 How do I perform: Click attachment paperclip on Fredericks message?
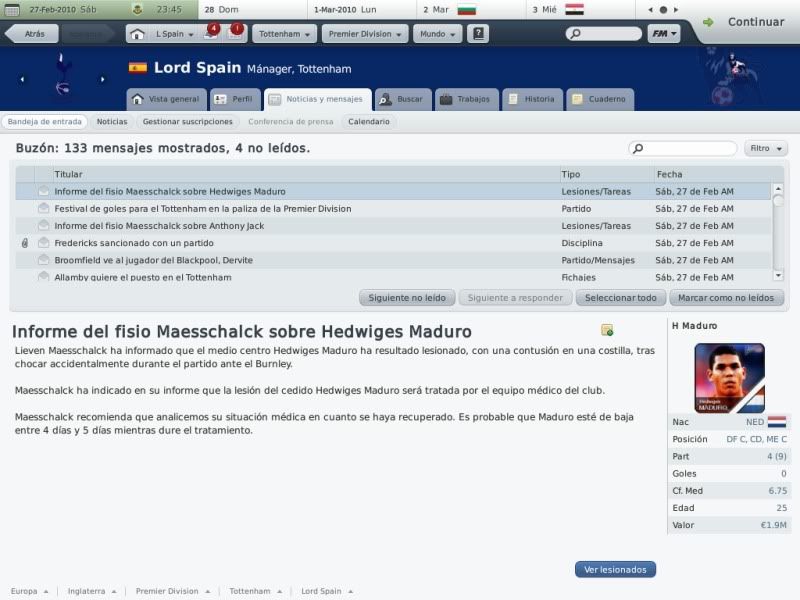click(25, 243)
